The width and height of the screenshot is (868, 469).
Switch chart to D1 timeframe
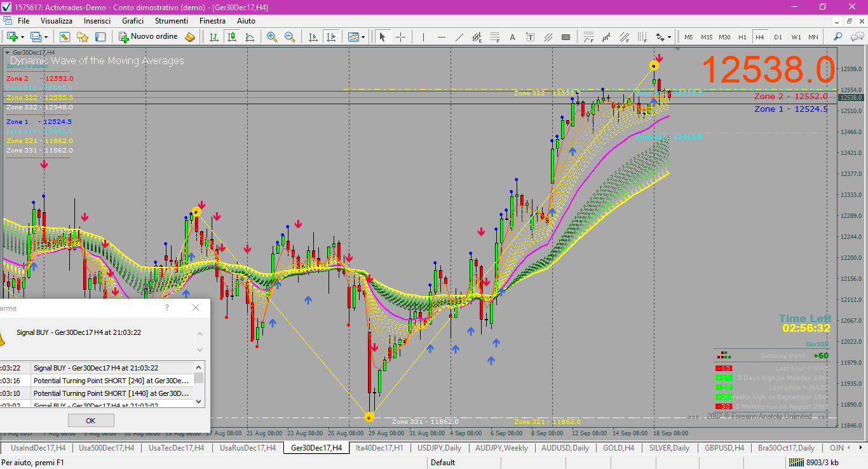[778, 37]
